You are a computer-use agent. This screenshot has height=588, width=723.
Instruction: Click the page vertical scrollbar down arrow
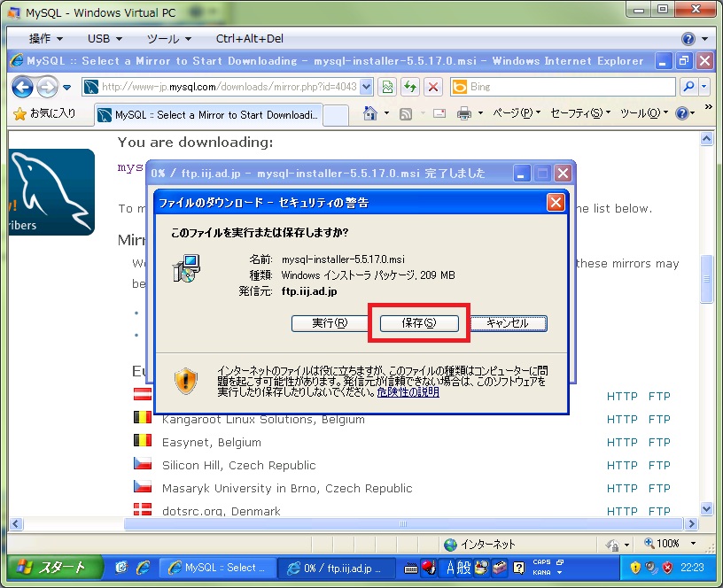[x=706, y=508]
